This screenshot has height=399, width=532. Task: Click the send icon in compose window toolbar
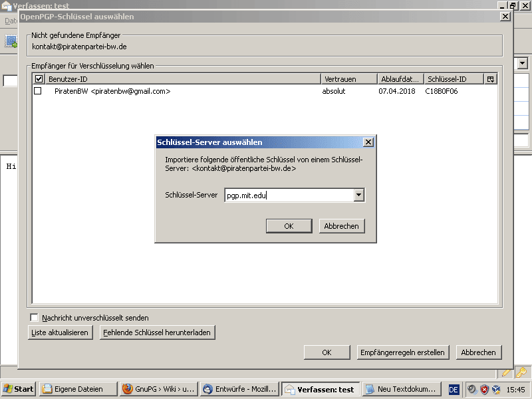[11, 41]
